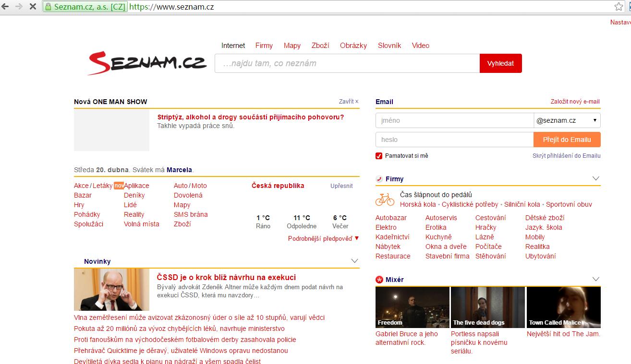This screenshot has height=364, width=631.
Task: Select the Obrázky search tab
Action: [353, 46]
